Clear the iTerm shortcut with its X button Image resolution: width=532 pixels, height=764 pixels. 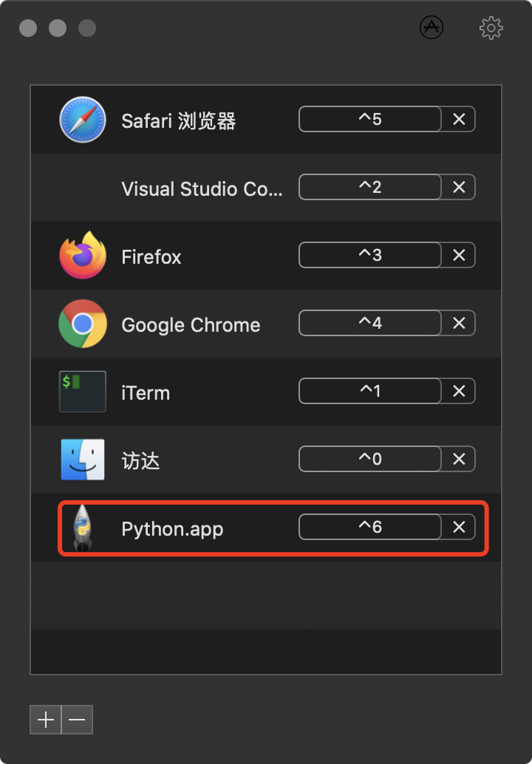(x=458, y=391)
